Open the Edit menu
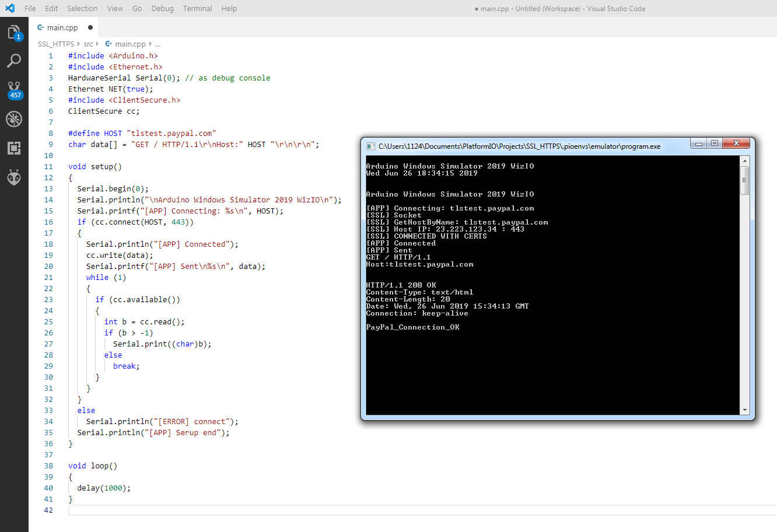Viewport: 777px width, 532px height. click(x=51, y=8)
